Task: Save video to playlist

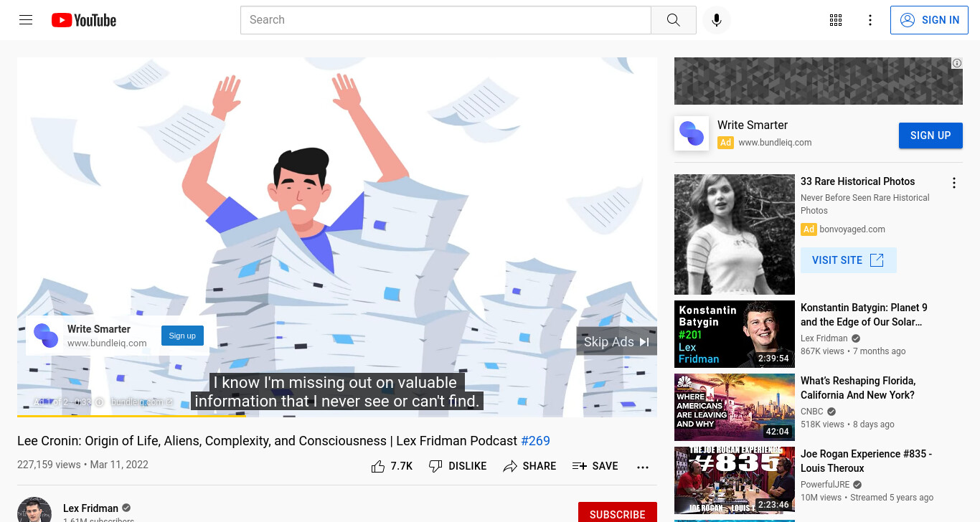Action: (595, 466)
